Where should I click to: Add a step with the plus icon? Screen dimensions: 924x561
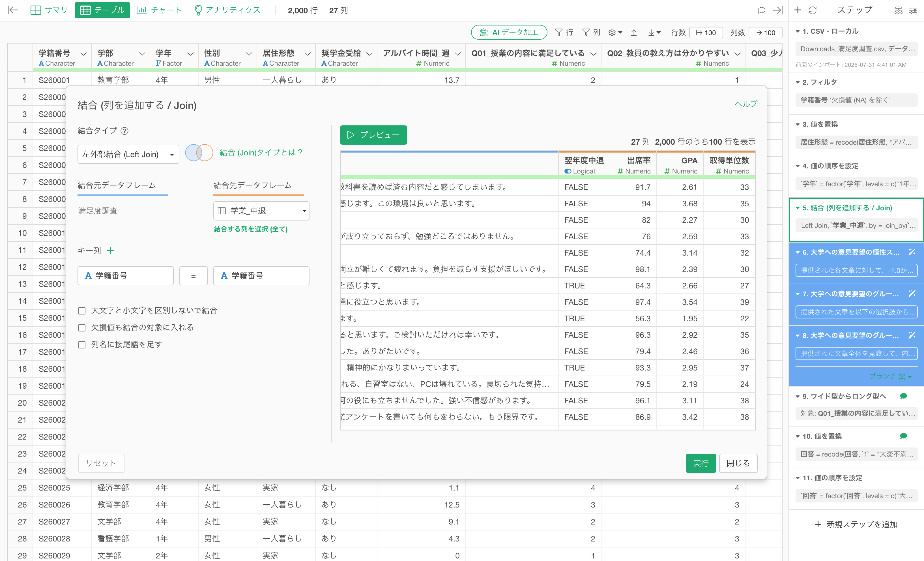[798, 10]
